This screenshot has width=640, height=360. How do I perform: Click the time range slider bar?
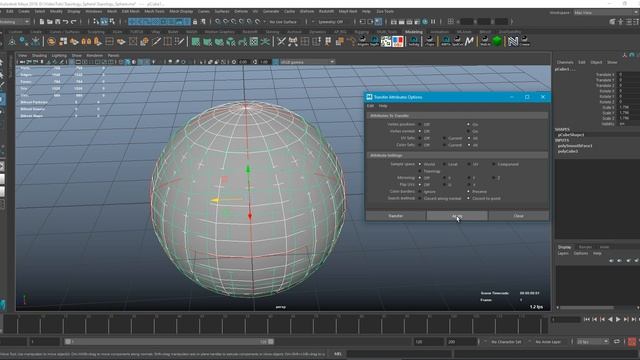click(x=169, y=342)
